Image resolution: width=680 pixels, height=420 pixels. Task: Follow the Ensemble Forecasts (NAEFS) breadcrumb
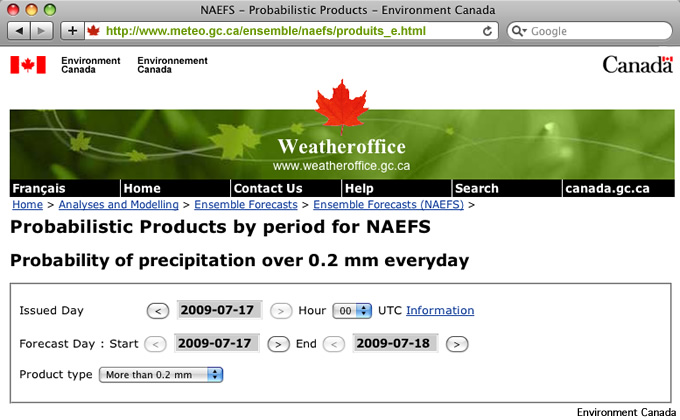(388, 204)
